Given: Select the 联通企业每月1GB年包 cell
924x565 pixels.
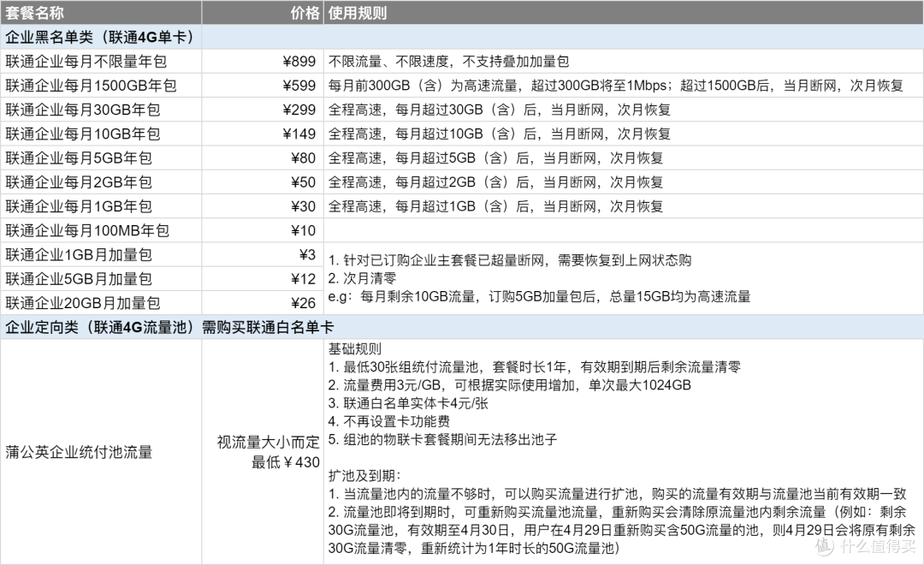Looking at the screenshot, I should click(101, 206).
